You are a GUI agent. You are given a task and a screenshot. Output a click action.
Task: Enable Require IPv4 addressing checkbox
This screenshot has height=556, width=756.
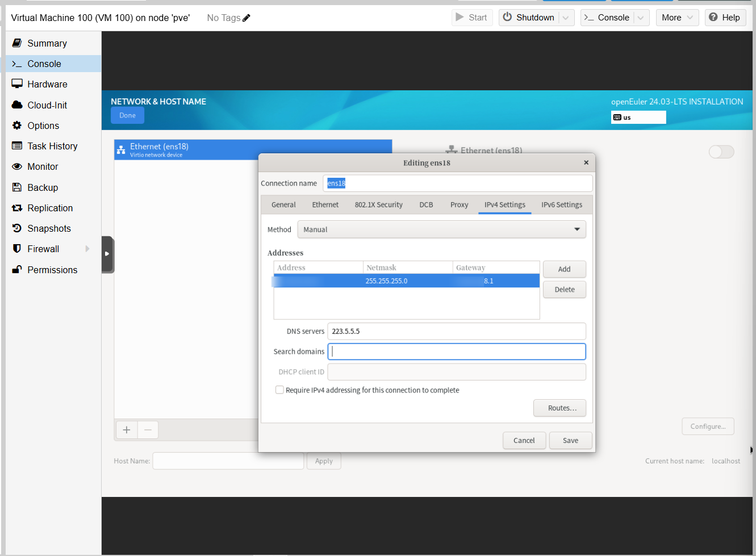pos(279,390)
